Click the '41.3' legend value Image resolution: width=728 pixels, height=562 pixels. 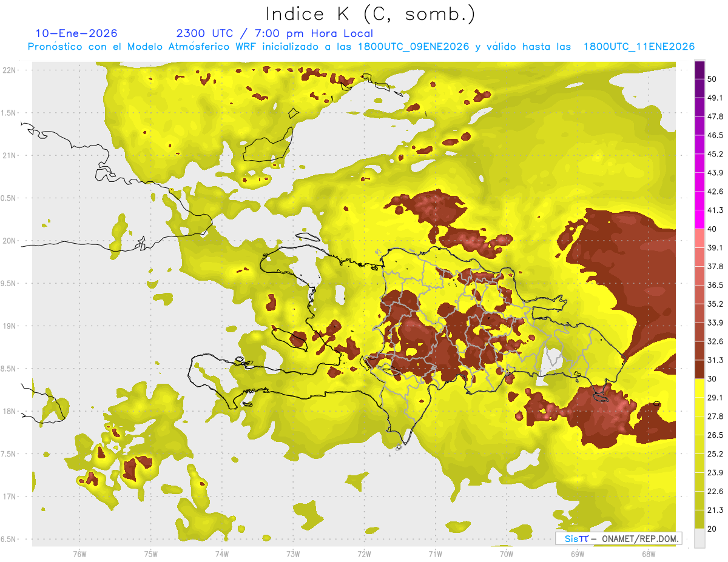pyautogui.click(x=715, y=210)
